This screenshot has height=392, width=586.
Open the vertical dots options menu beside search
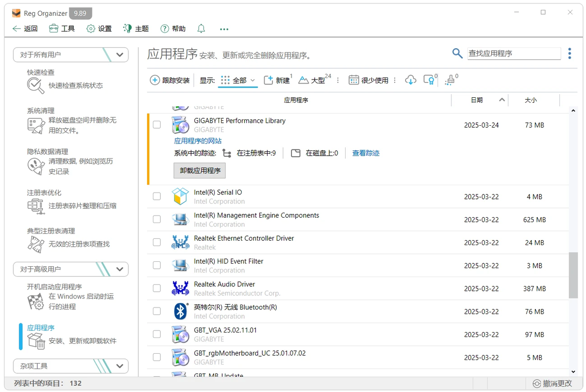570,54
